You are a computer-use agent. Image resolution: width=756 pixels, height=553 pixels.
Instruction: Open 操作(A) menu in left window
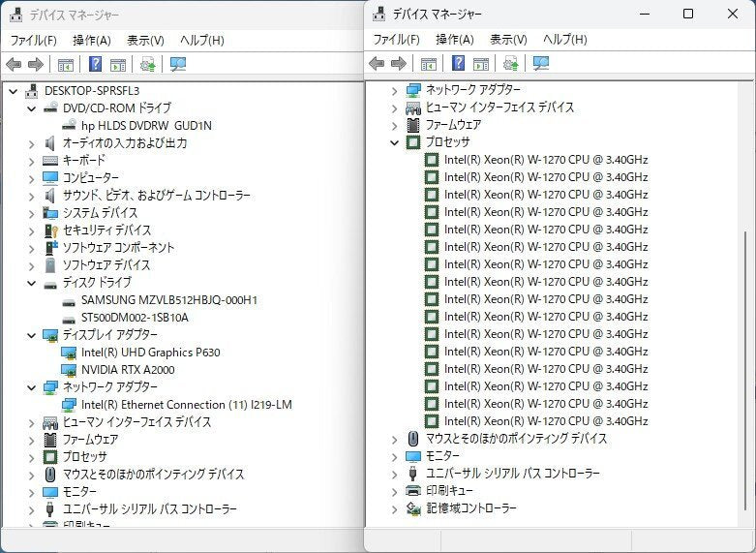pyautogui.click(x=92, y=40)
